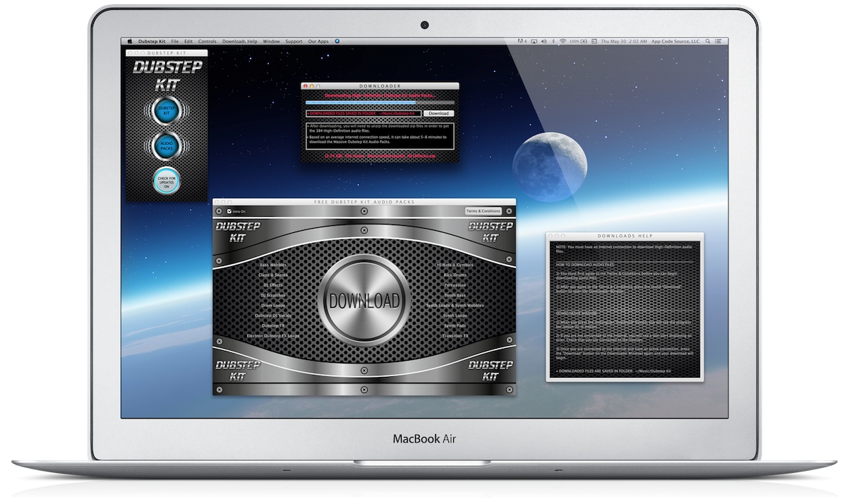Screen dimensions: 847x504
Task: Open Spotlight search magnifier in menu bar
Action: point(707,42)
